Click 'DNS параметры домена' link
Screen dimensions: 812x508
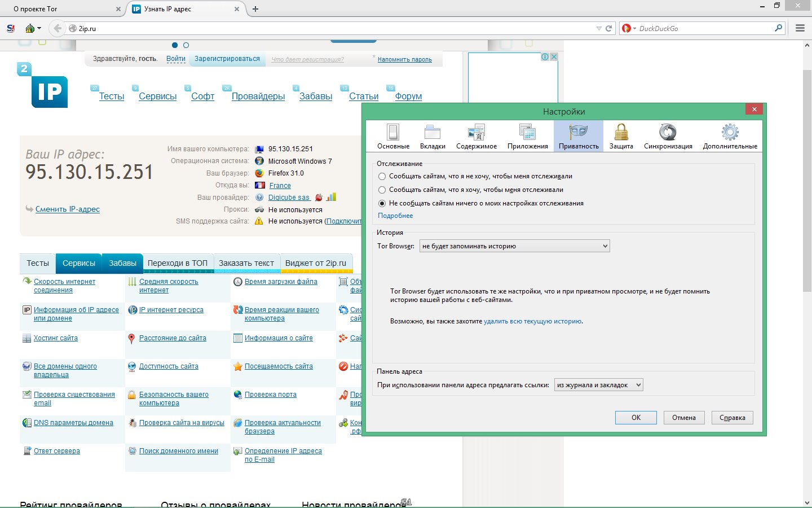(73, 423)
